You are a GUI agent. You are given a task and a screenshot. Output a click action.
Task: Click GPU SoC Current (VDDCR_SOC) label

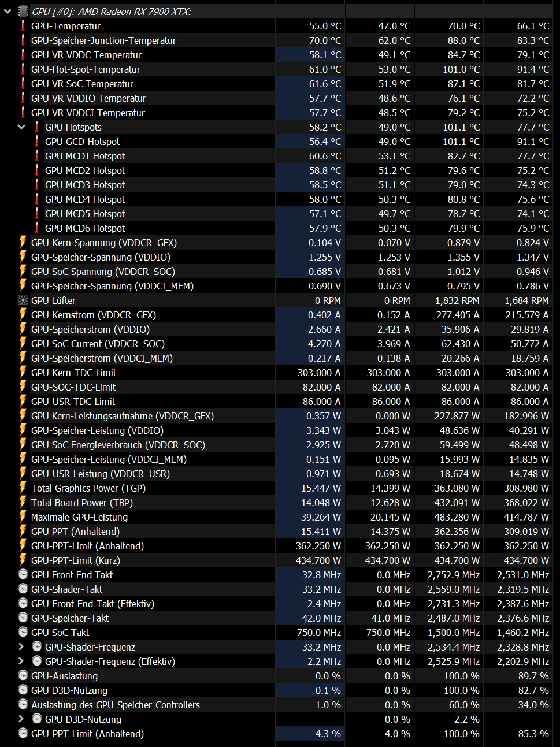pos(98,344)
